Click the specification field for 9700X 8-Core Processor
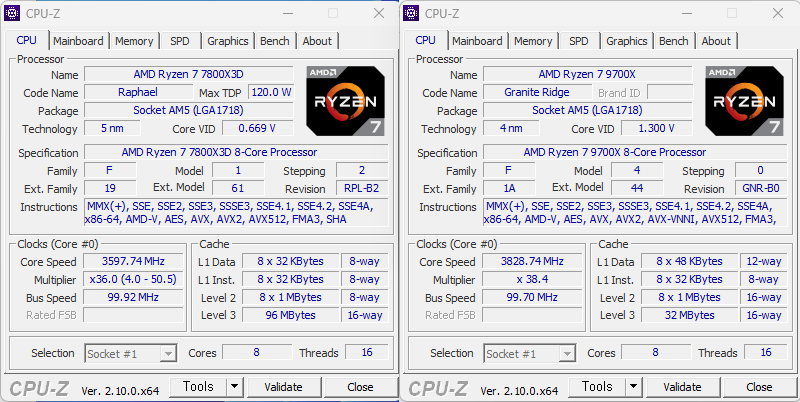The height and width of the screenshot is (402, 800). coord(635,152)
